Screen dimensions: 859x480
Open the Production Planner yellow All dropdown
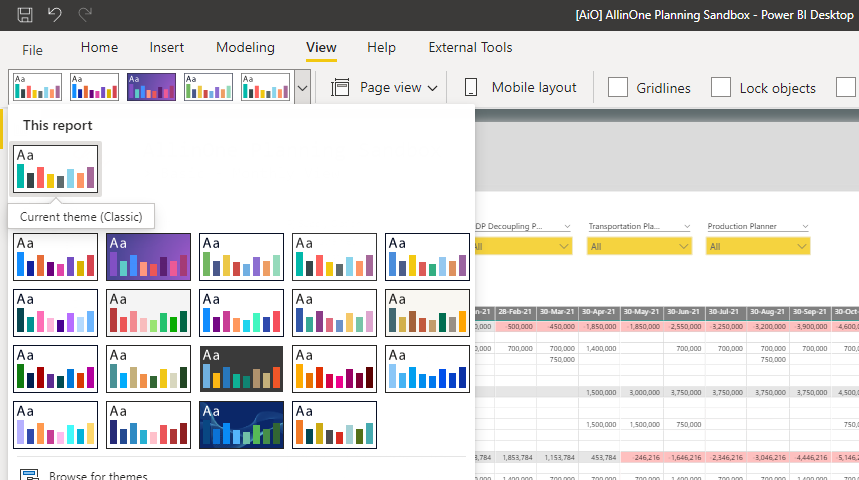pos(758,247)
